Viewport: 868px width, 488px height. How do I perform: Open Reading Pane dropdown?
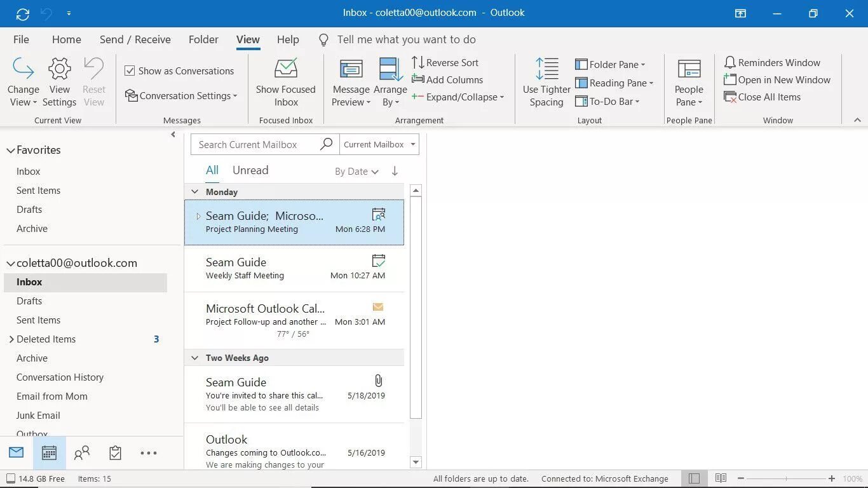click(x=614, y=83)
